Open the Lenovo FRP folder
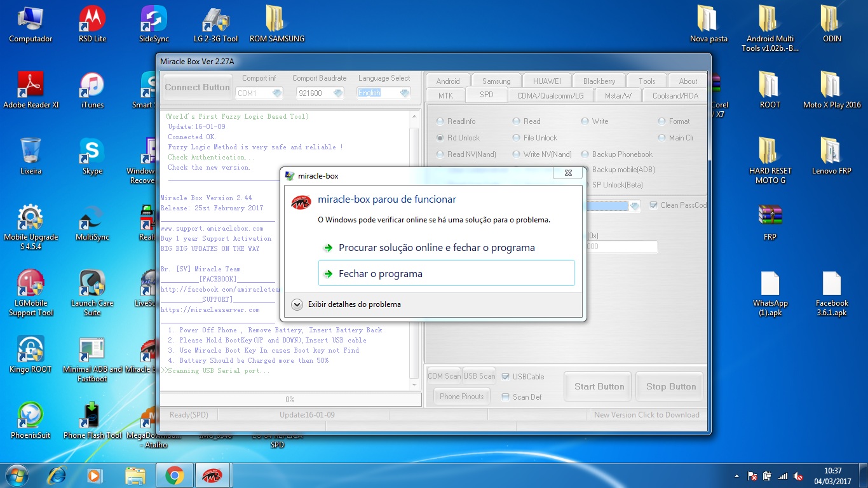The height and width of the screenshot is (488, 868). [832, 156]
